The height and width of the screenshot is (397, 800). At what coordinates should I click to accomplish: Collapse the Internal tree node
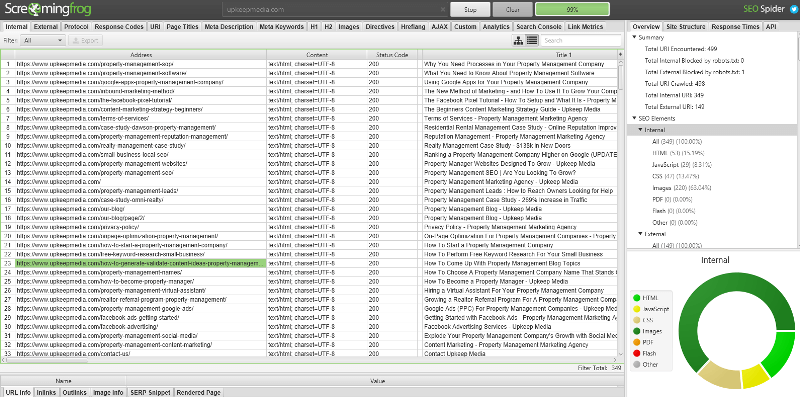641,130
